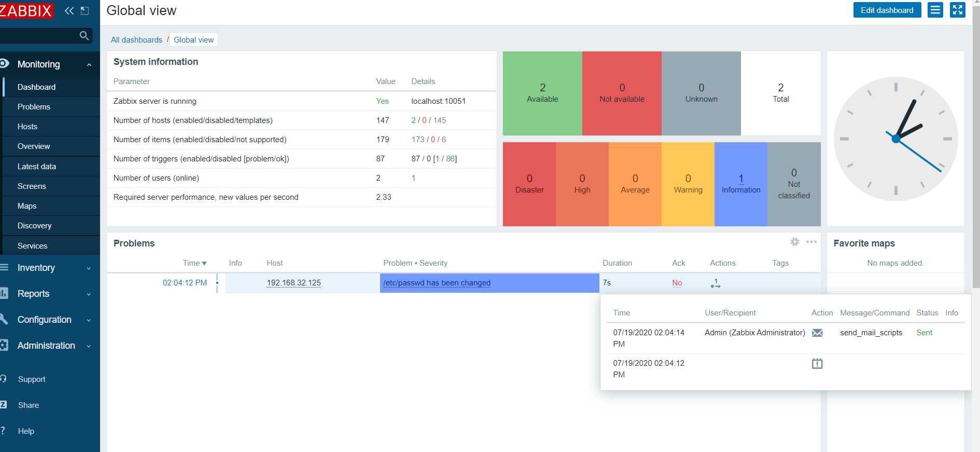Click the High severity tile

point(582,184)
